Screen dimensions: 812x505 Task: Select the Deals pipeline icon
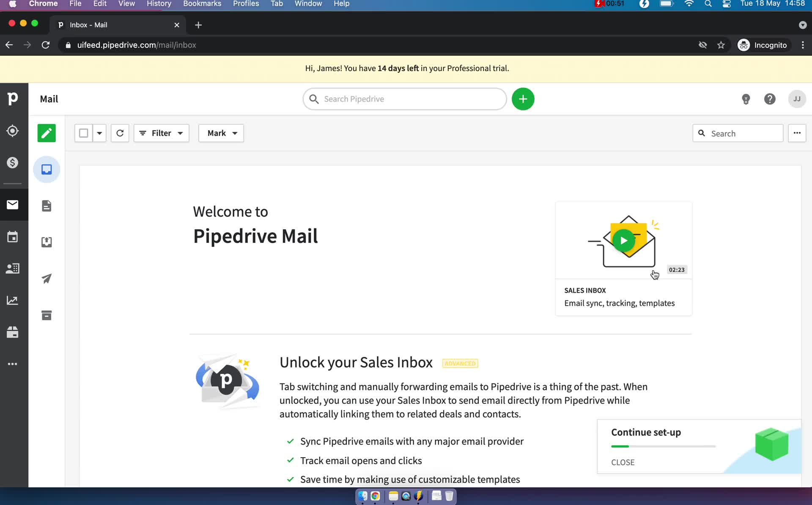(13, 163)
